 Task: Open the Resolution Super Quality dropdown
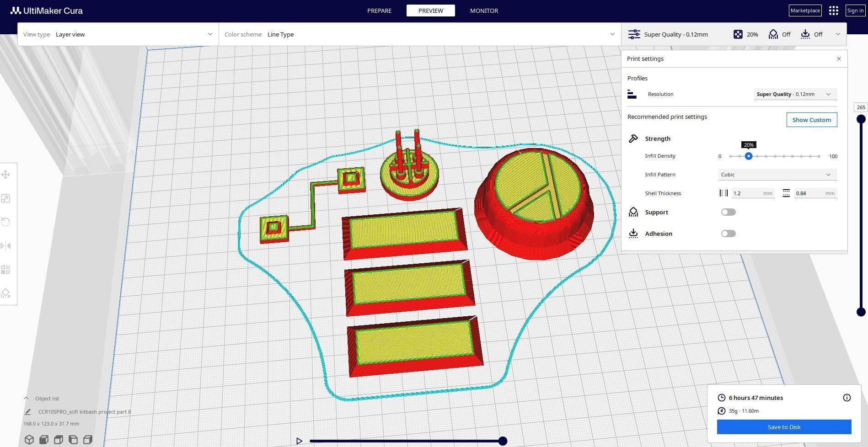tap(795, 94)
